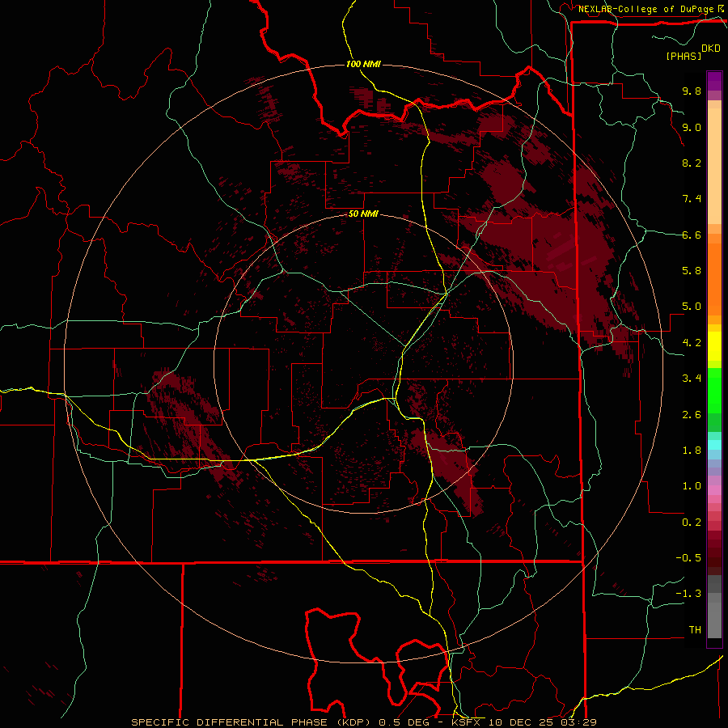Click the 6.6 value on the color scale
Viewport: 728px width, 728px height.
tap(692, 235)
